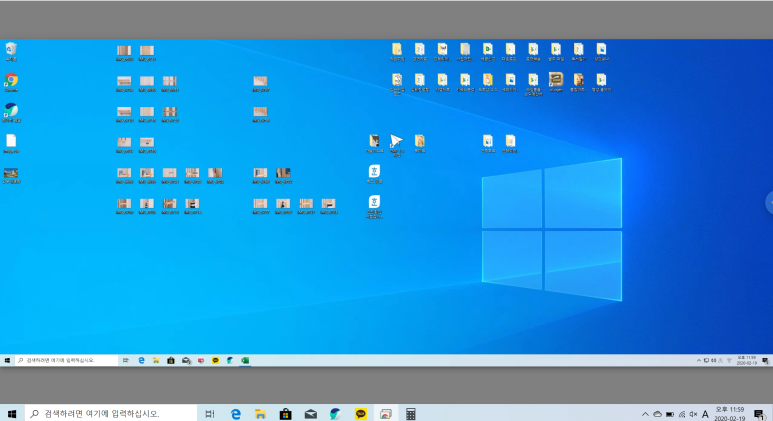Click tray chevron on the pictured small taskbar
This screenshot has width=773, height=421.
[x=699, y=361]
